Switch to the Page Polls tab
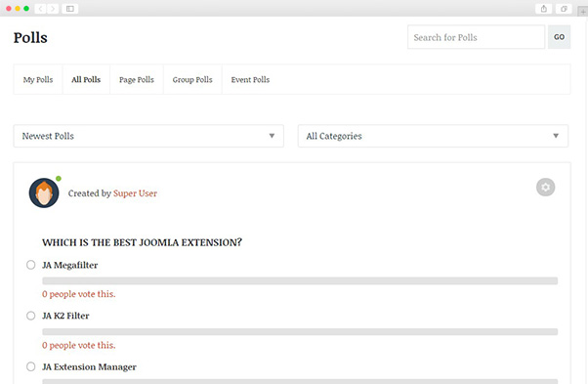588x384 pixels. tap(137, 79)
